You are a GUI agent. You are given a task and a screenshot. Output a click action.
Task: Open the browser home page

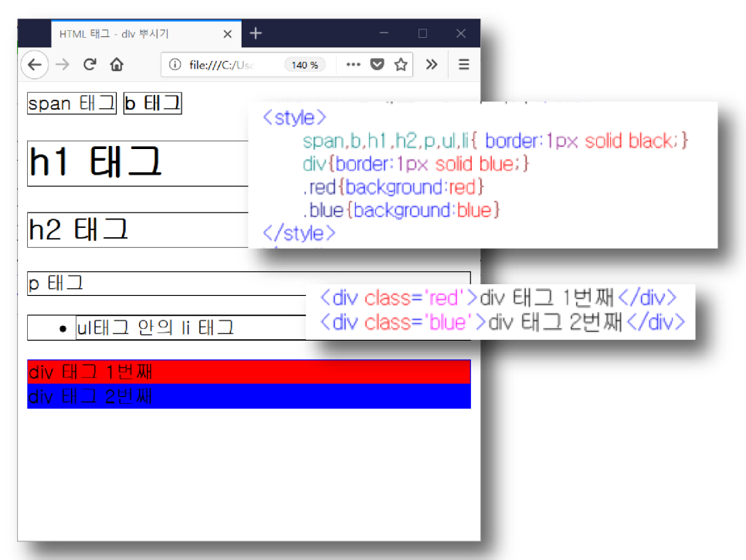pyautogui.click(x=117, y=64)
